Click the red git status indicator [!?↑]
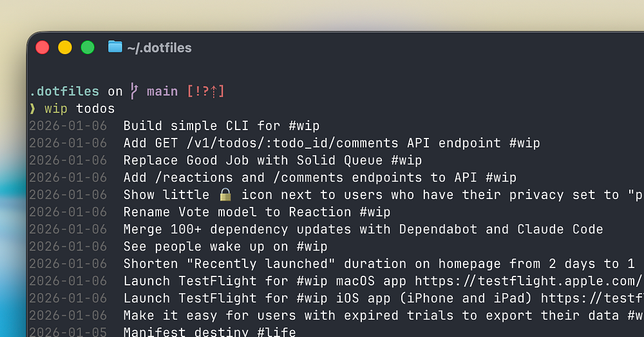Image resolution: width=644 pixels, height=337 pixels. coord(206,91)
